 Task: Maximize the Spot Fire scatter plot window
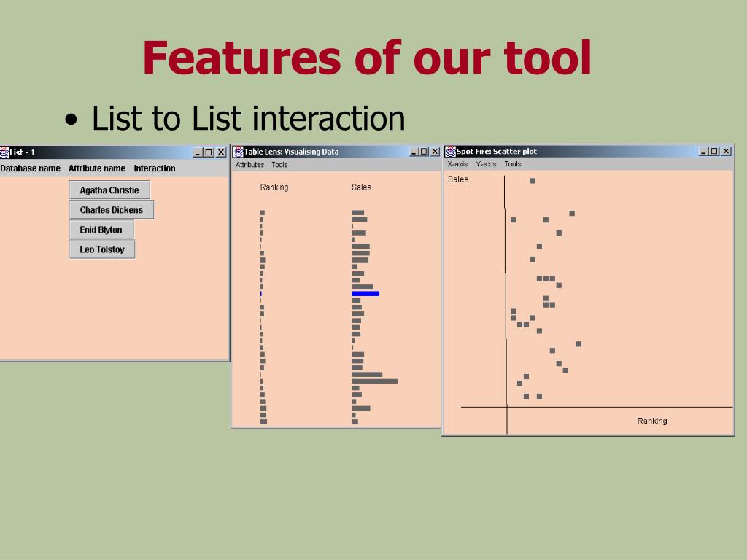tap(714, 152)
